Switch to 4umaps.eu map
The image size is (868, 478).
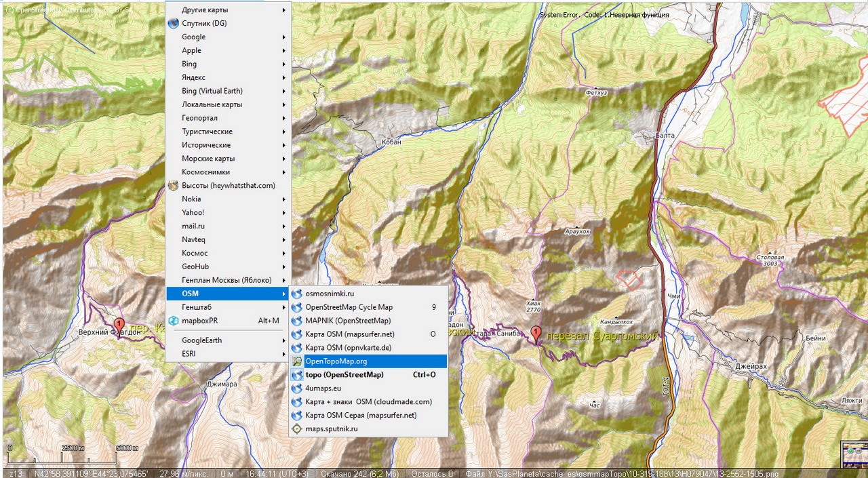point(323,388)
